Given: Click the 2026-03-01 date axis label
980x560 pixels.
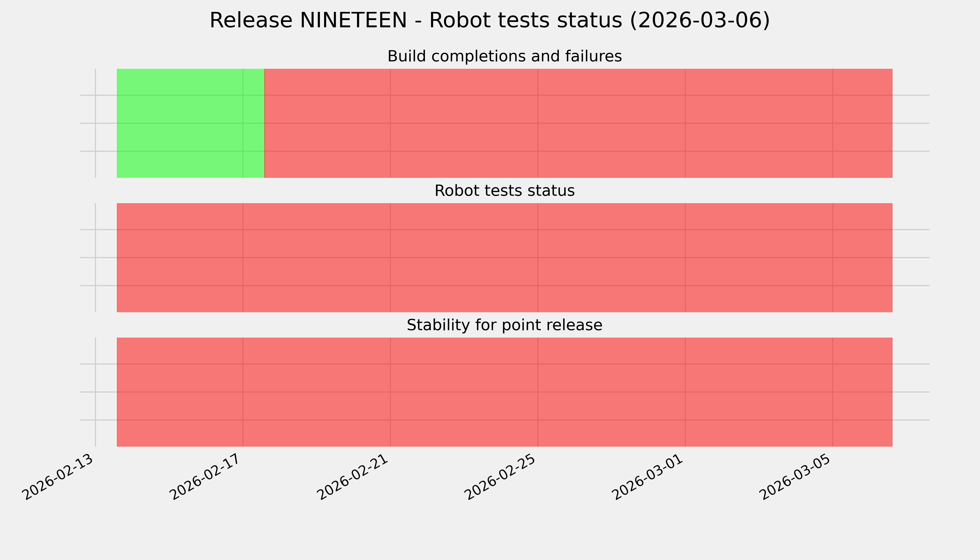Looking at the screenshot, I should pos(648,477).
